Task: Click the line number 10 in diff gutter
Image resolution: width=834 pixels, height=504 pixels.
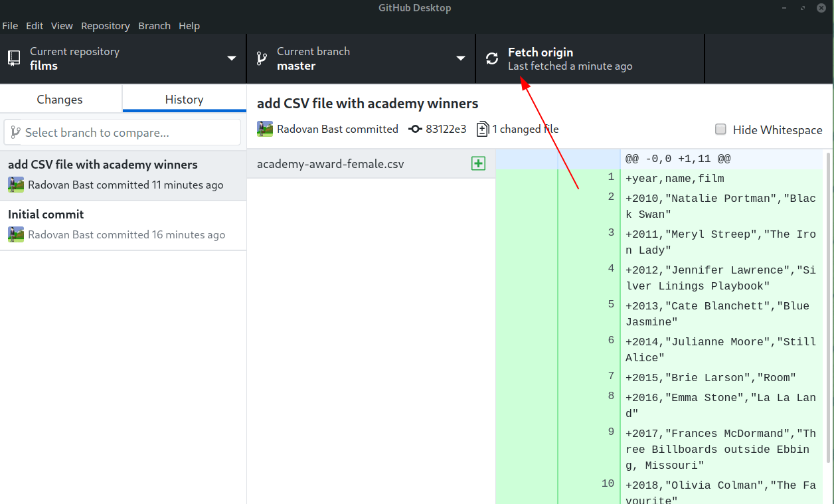Action: [x=608, y=483]
